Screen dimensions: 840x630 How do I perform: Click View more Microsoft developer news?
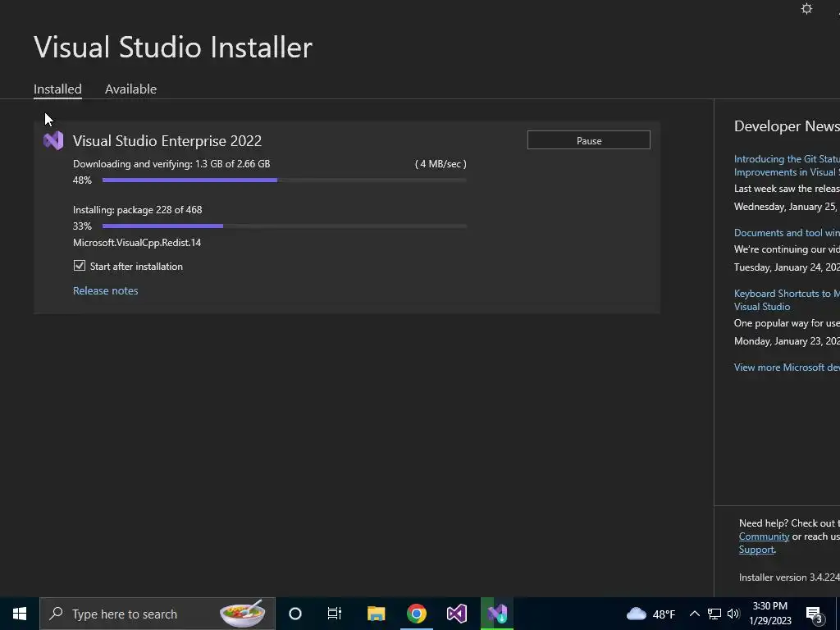787,367
